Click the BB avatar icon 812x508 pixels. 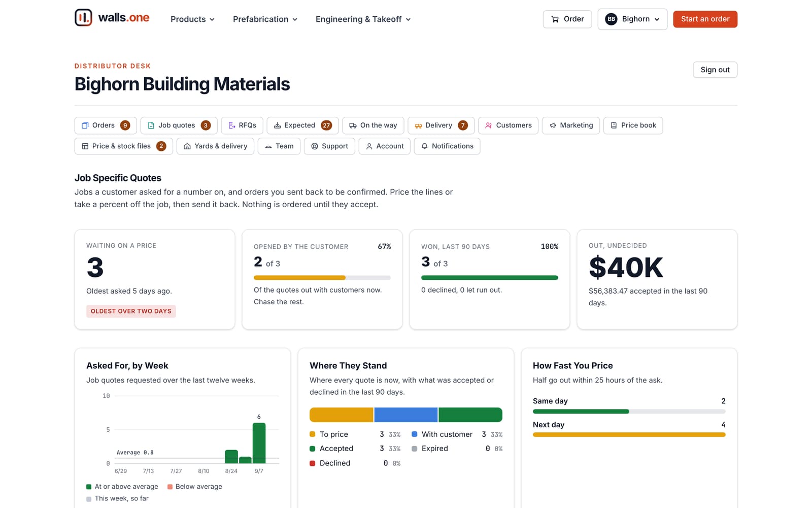(611, 19)
